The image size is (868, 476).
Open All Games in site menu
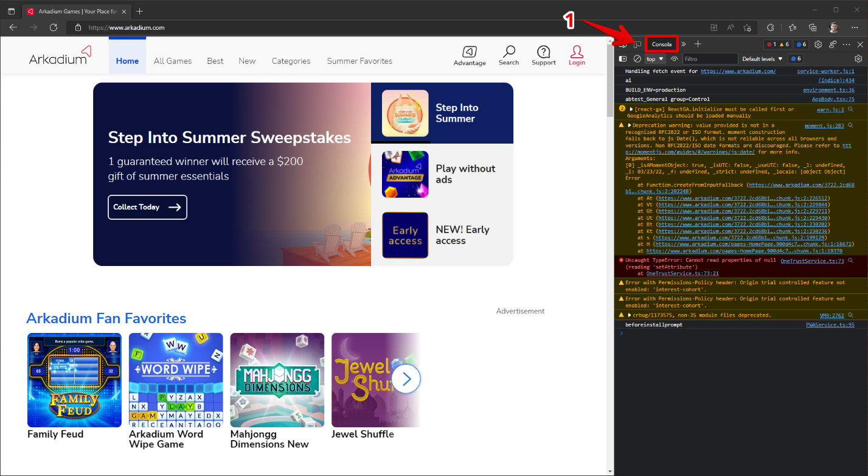[x=173, y=61]
